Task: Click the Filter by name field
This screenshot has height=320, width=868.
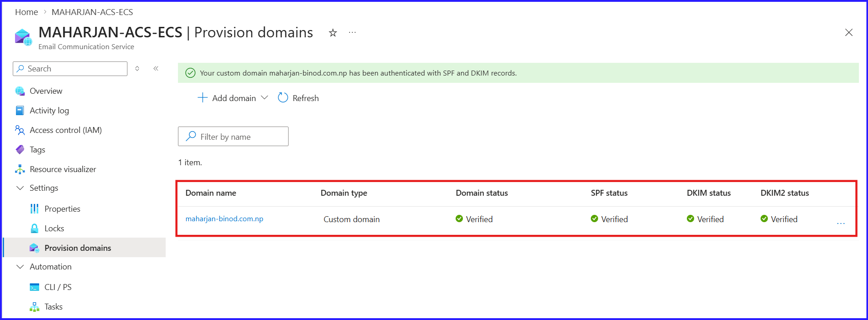Action: coord(233,136)
